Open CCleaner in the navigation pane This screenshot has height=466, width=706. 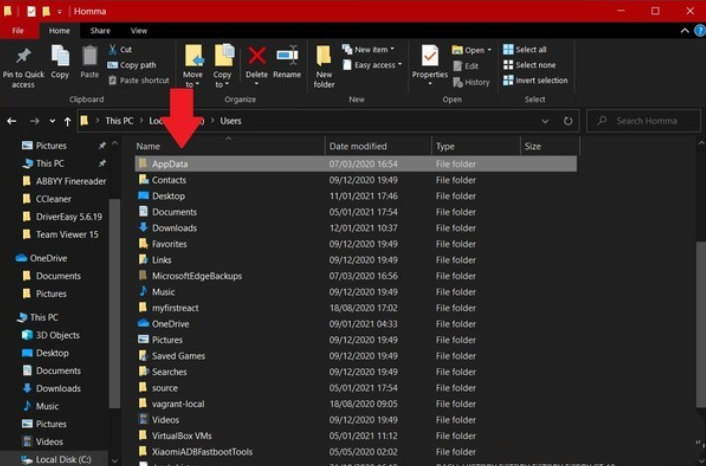coord(47,199)
